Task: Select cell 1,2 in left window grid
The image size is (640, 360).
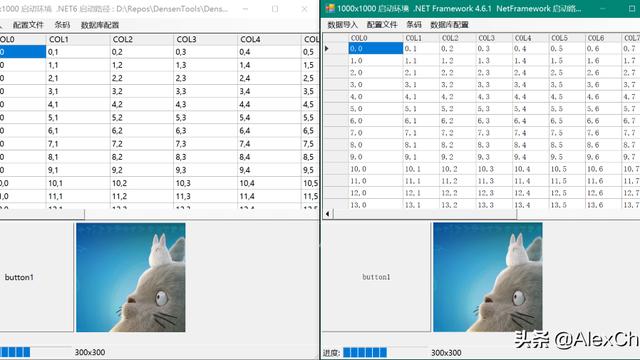Action: 142,65
